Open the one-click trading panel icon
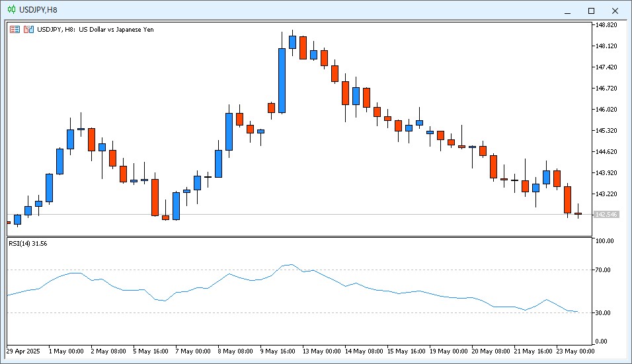Image resolution: width=632 pixels, height=364 pixels. point(15,29)
